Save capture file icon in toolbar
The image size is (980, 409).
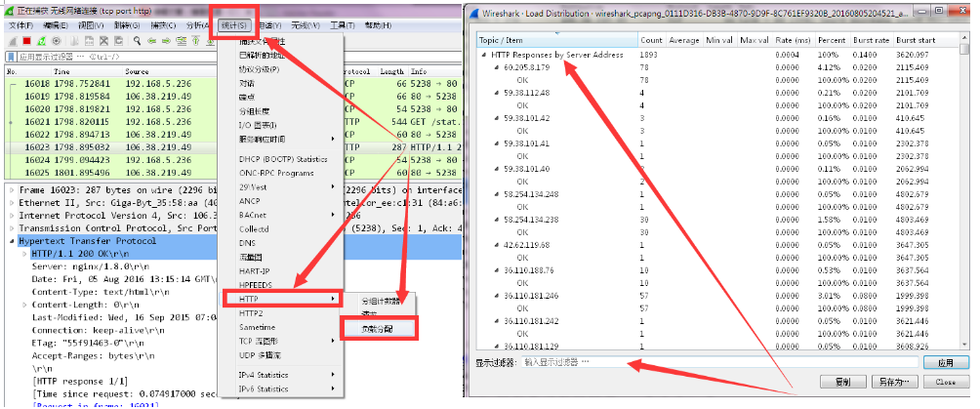tap(89, 41)
